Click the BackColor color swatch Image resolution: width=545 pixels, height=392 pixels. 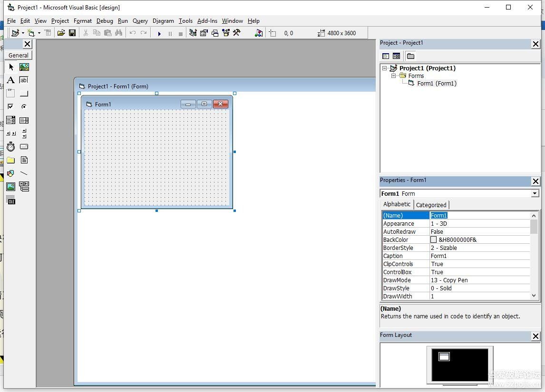pos(433,239)
